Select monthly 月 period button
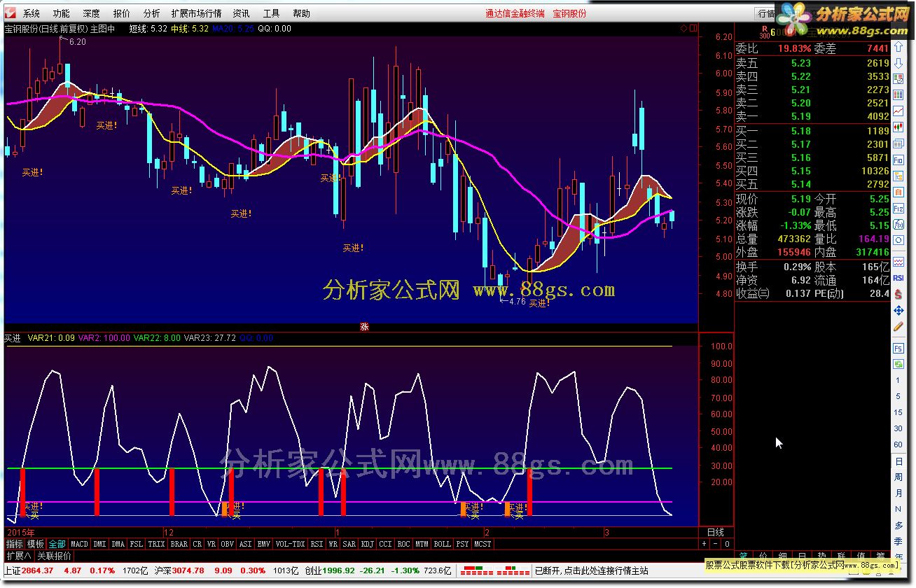 898,493
